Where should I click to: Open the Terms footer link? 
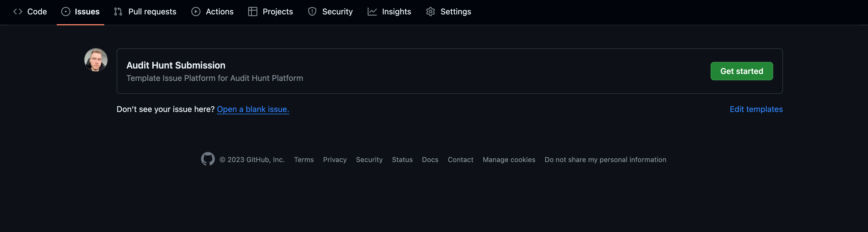point(304,159)
